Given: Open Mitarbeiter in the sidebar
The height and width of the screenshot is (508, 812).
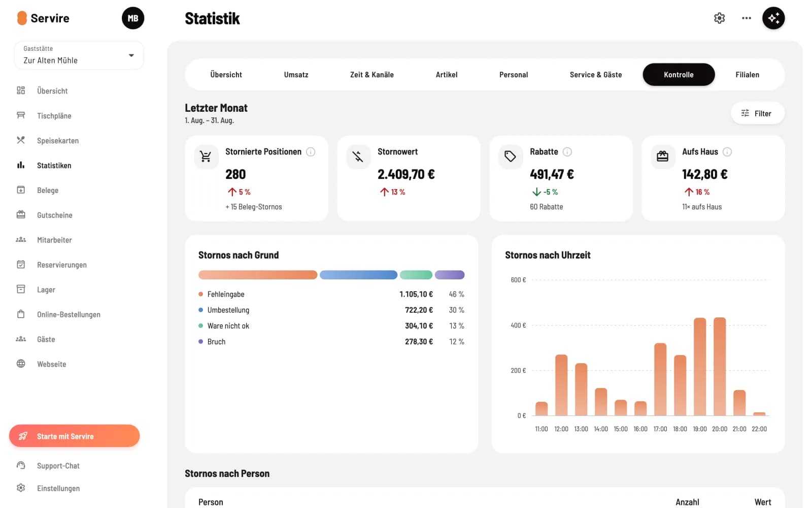Looking at the screenshot, I should [54, 240].
